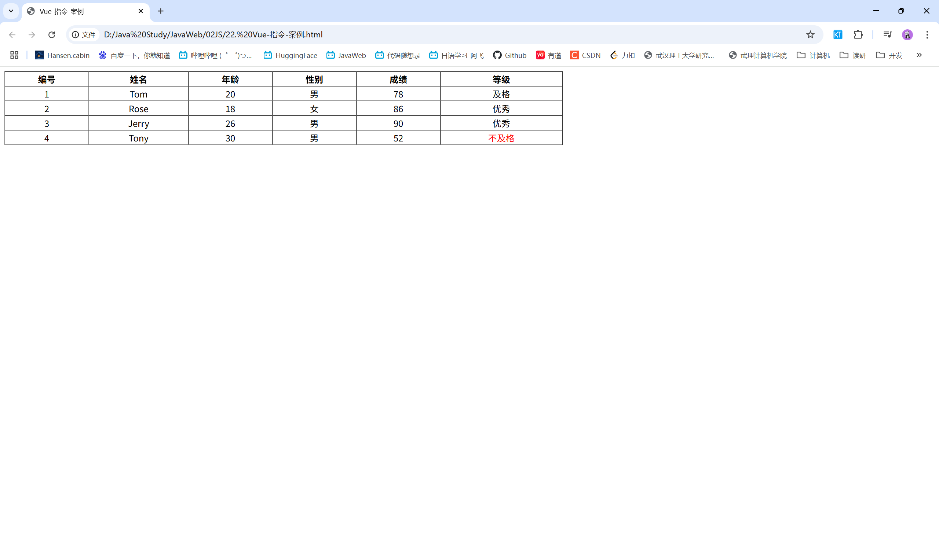Expand the tab search dropdown
This screenshot has height=560, width=939.
pyautogui.click(x=11, y=11)
